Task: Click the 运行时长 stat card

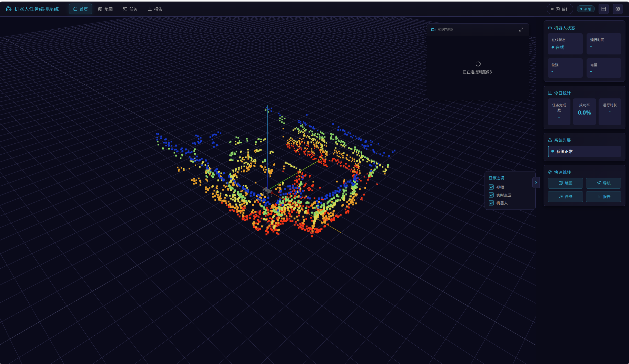Action: coord(610,112)
